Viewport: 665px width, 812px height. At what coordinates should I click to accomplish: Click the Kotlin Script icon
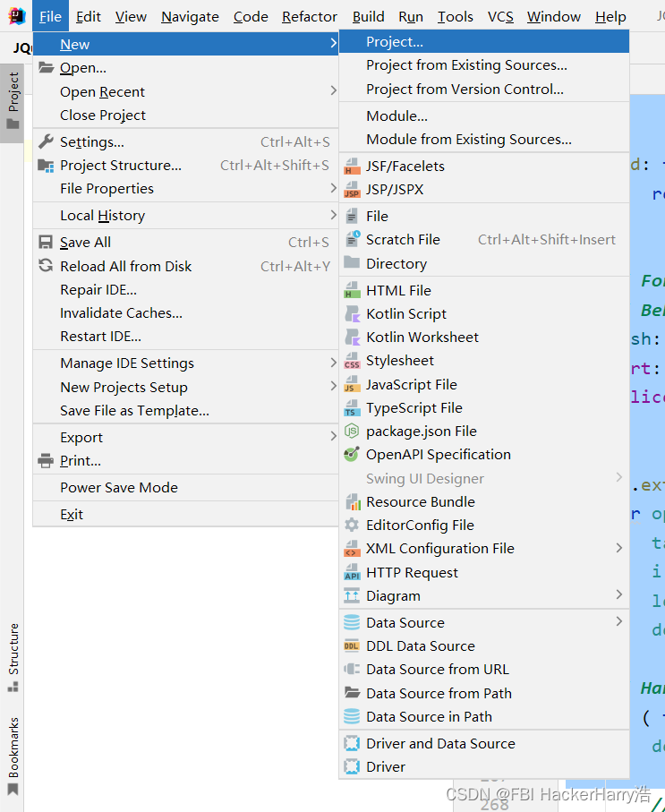click(x=352, y=314)
